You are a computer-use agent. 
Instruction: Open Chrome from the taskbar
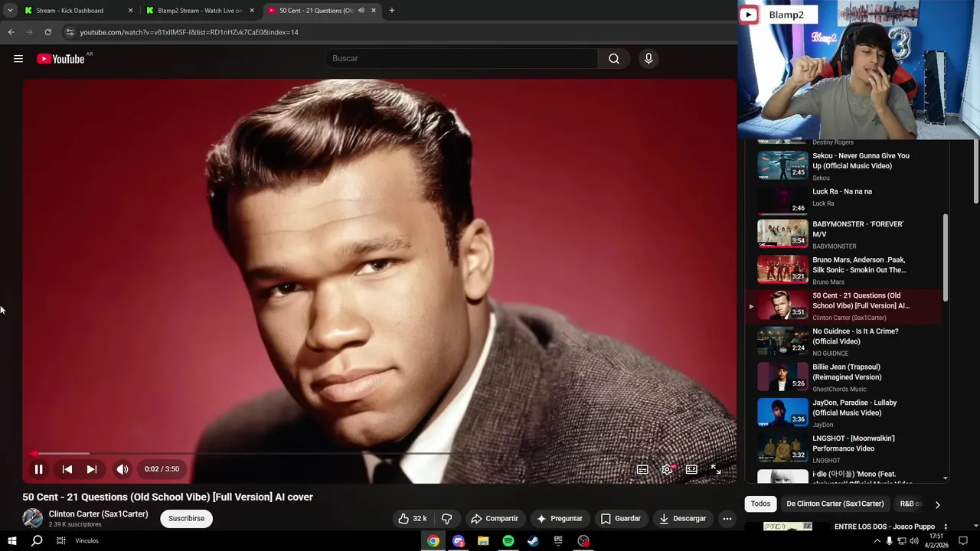click(433, 541)
